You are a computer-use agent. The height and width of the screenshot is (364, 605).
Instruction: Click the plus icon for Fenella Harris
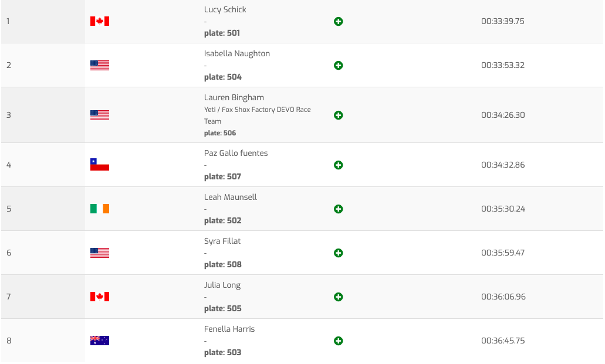pyautogui.click(x=338, y=341)
